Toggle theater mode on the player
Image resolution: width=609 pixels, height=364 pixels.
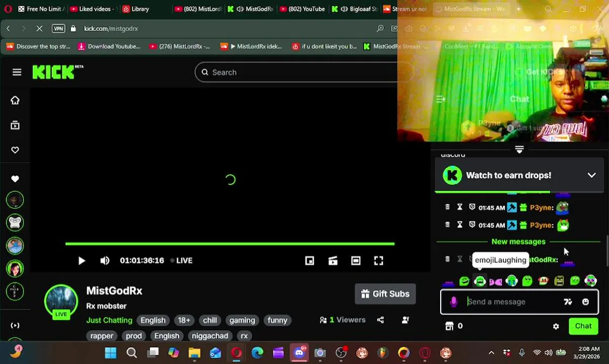click(356, 260)
